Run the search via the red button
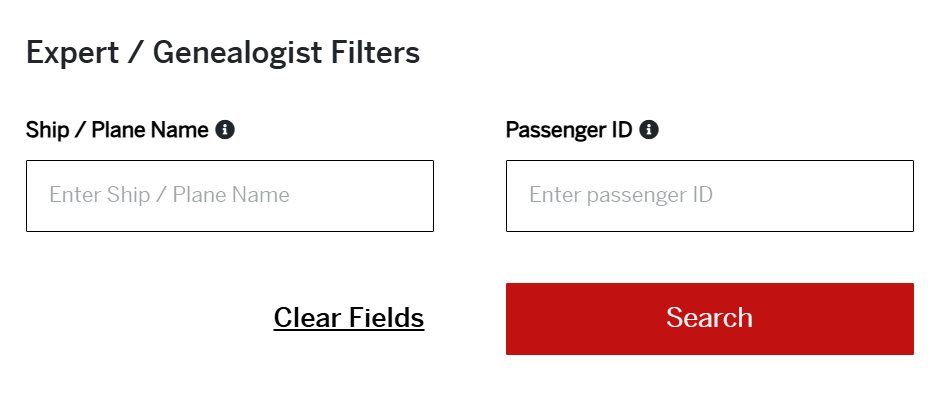941x393 pixels. pyautogui.click(x=710, y=319)
